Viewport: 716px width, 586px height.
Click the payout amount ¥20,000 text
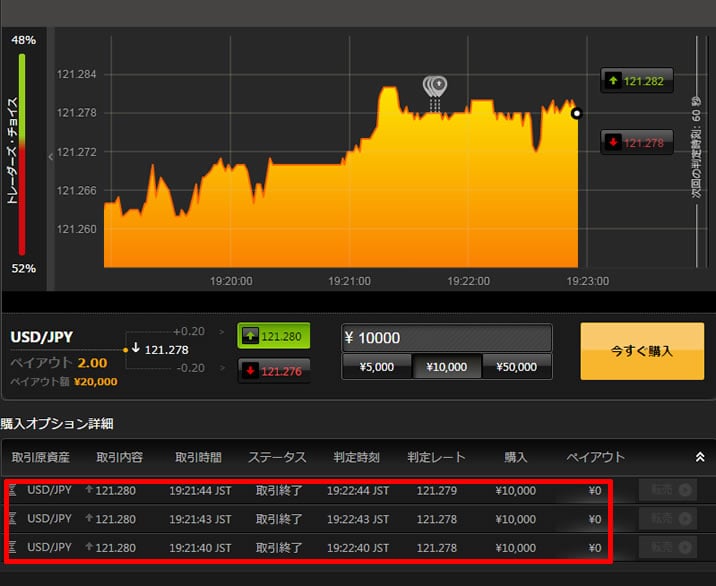click(x=95, y=381)
